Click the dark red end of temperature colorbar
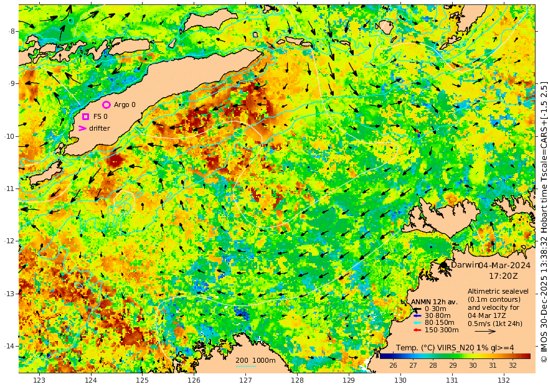Viewport: 548px width, 392px height. coord(527,356)
